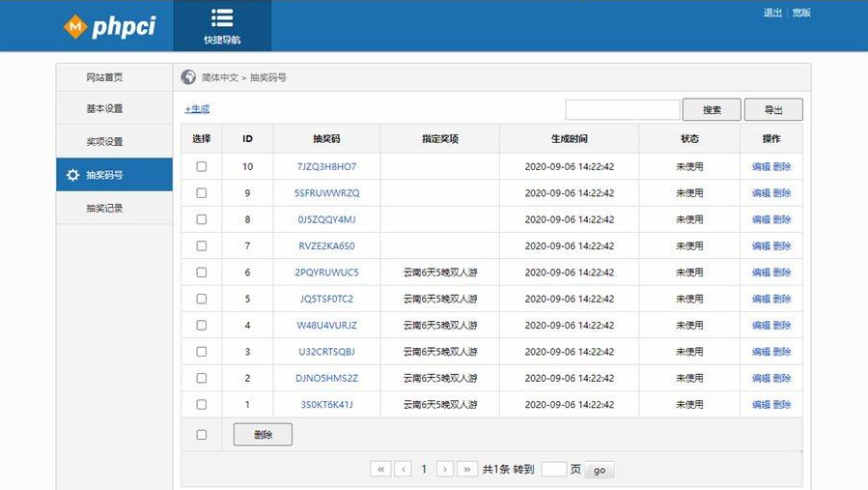Screen dimensions: 868x490
Task: Tick the checkbox for row ID 3
Action: click(x=202, y=352)
